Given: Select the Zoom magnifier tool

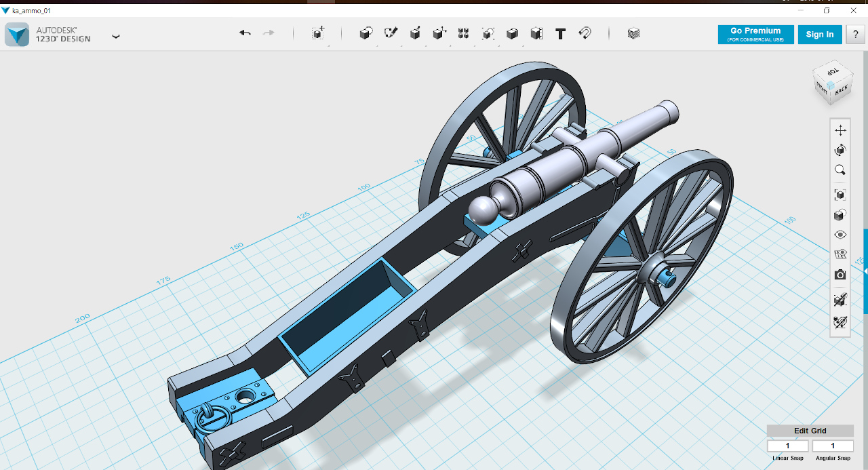Looking at the screenshot, I should coord(840,170).
